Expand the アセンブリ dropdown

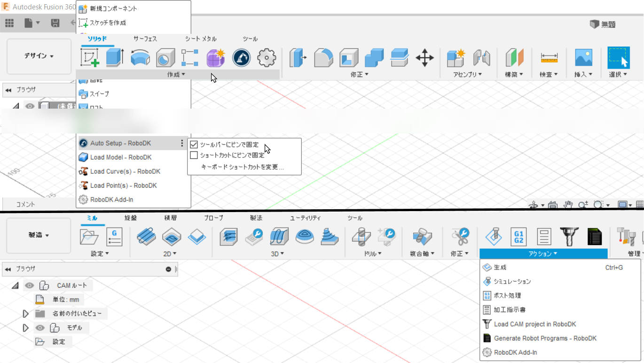tap(468, 74)
